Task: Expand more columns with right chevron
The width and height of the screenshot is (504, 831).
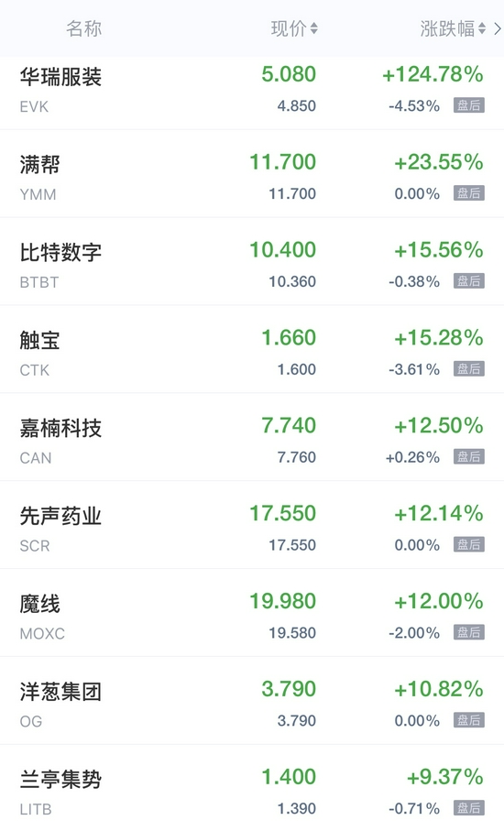Action: [497, 28]
